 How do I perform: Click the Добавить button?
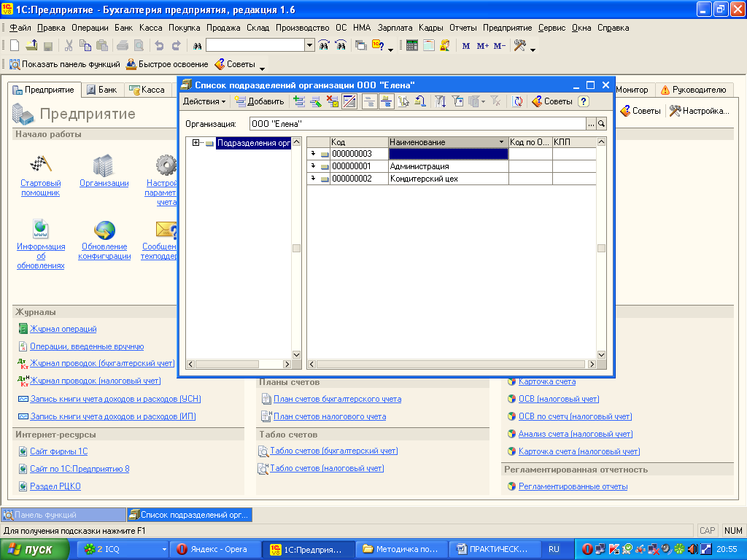click(x=260, y=101)
